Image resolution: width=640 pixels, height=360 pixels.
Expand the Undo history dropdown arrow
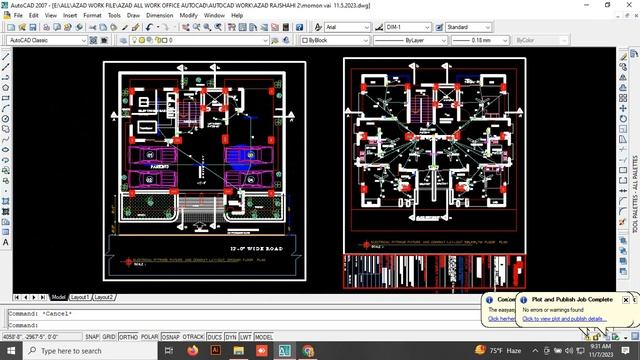coord(157,27)
